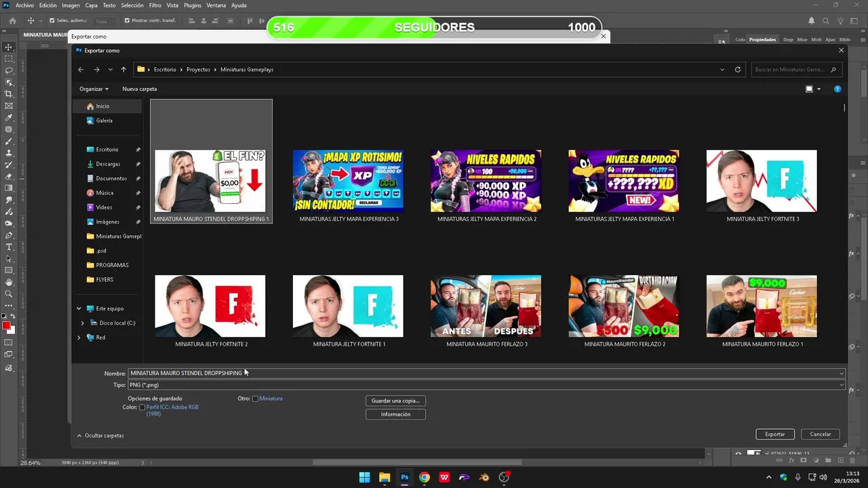868x488 pixels.
Task: Refresh the folder listing
Action: point(738,69)
